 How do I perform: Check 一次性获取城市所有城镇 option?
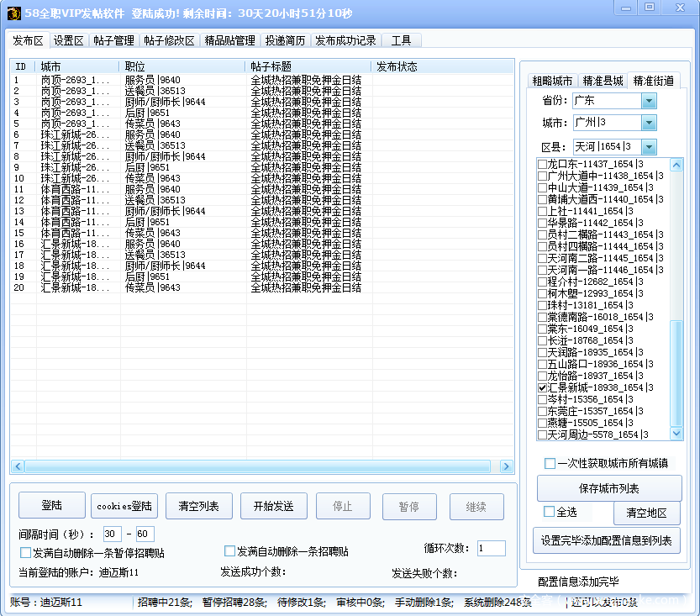click(x=550, y=463)
